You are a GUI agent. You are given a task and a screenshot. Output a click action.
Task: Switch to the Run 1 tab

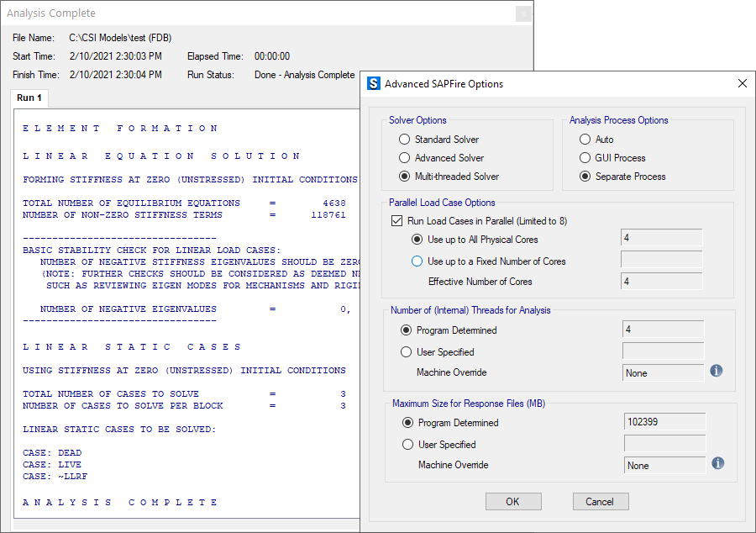(x=29, y=98)
